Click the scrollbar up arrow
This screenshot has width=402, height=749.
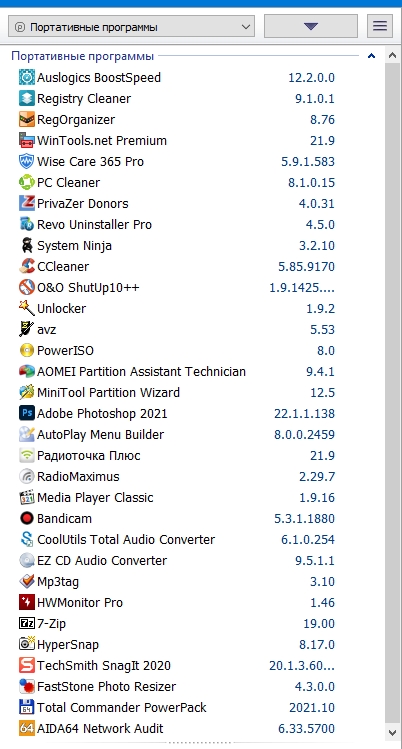point(392,55)
